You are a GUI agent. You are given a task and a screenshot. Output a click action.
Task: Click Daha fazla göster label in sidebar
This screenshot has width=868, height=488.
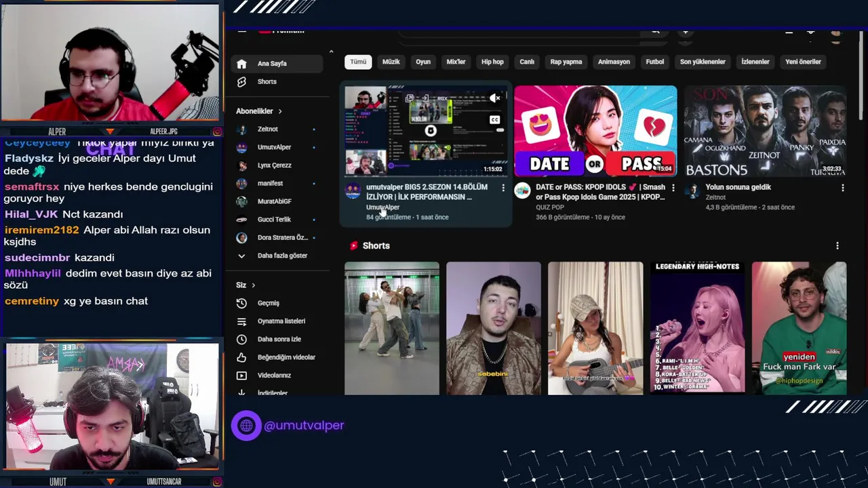(x=282, y=256)
